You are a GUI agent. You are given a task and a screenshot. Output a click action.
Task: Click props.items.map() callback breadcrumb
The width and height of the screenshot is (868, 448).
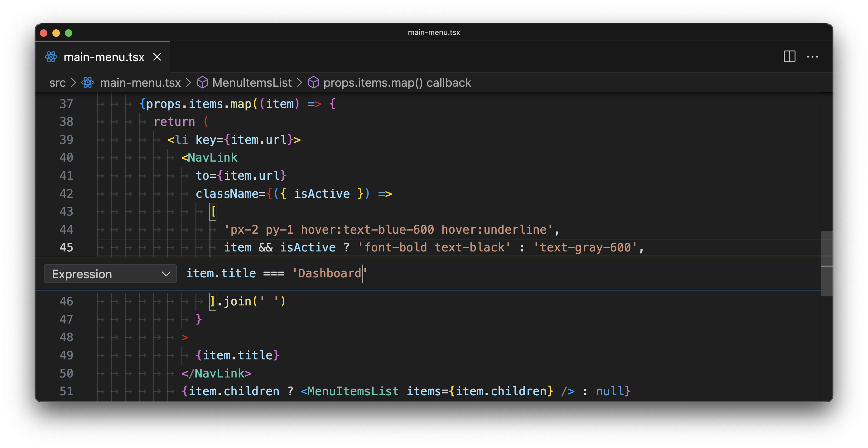pyautogui.click(x=397, y=83)
